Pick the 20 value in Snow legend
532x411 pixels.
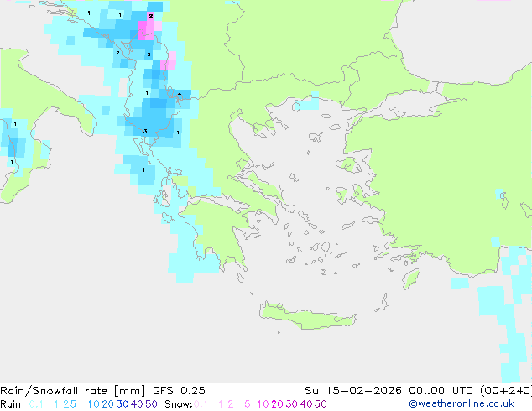pos(277,404)
